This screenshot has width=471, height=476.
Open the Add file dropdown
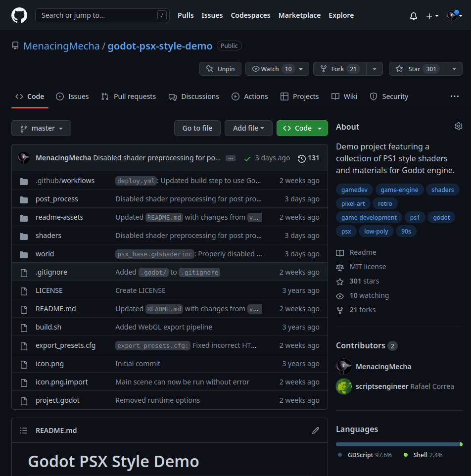tap(248, 128)
